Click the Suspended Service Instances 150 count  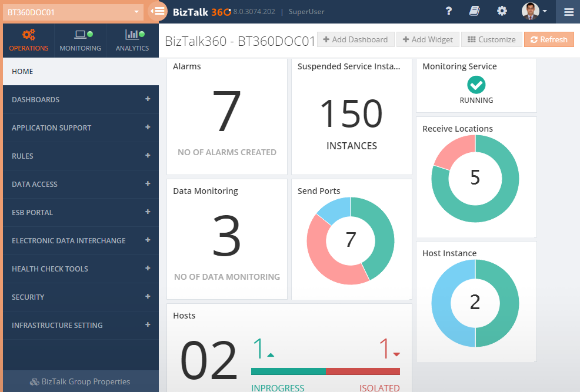click(351, 114)
